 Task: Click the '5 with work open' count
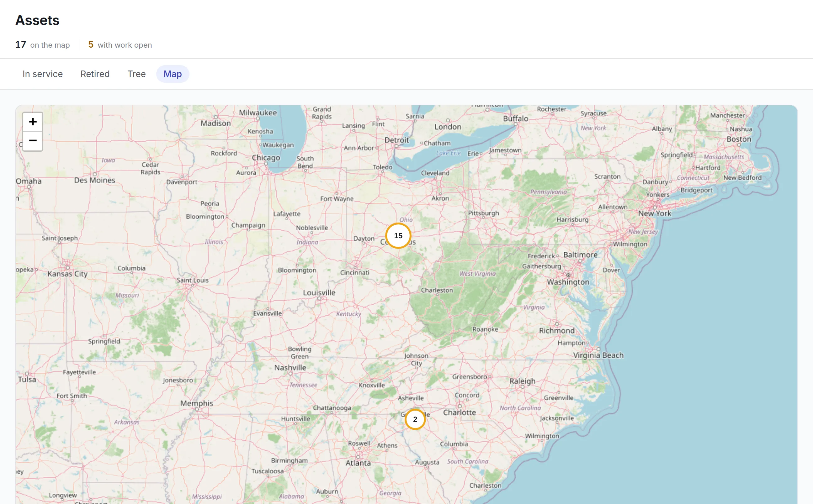pyautogui.click(x=120, y=45)
